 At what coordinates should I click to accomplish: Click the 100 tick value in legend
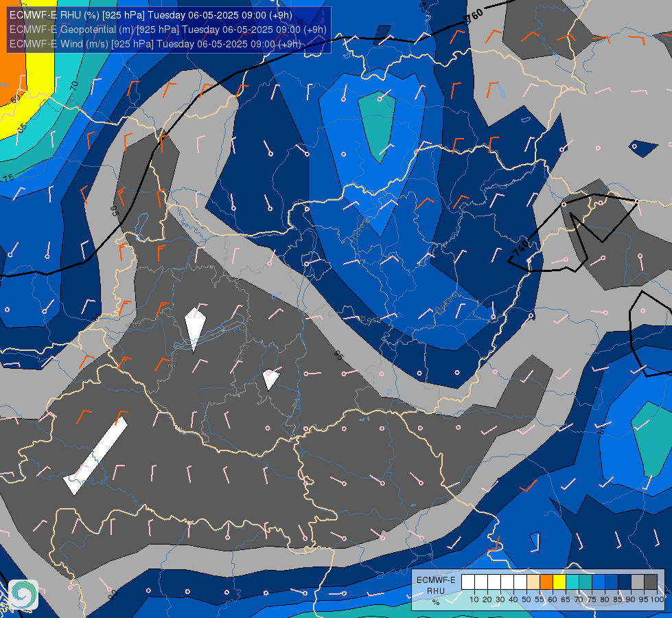tap(657, 599)
